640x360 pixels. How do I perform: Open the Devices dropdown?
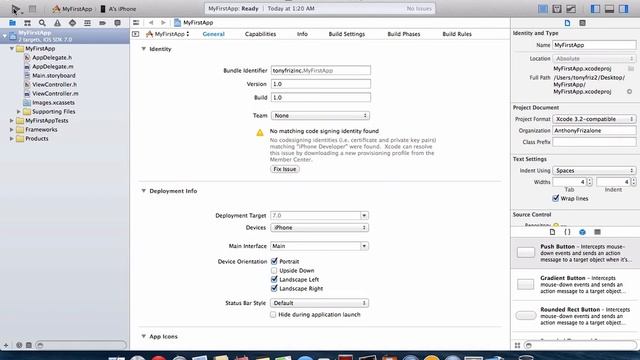pos(320,228)
